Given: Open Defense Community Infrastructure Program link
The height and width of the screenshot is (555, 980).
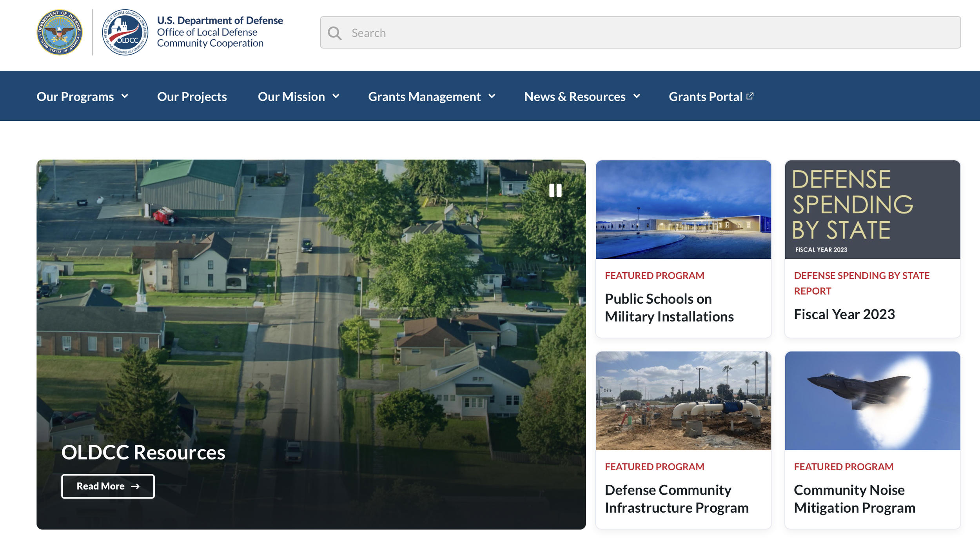Looking at the screenshot, I should 676,499.
